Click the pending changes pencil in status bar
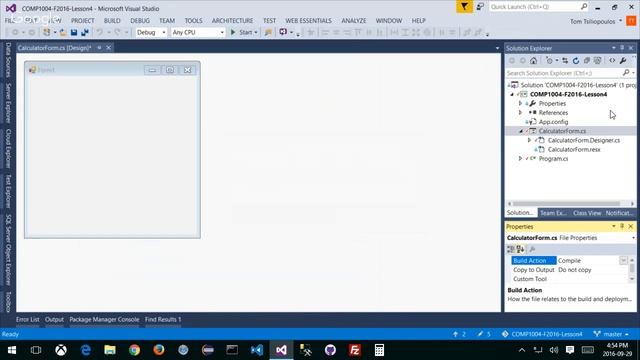This screenshot has width=640, height=360. coord(480,334)
